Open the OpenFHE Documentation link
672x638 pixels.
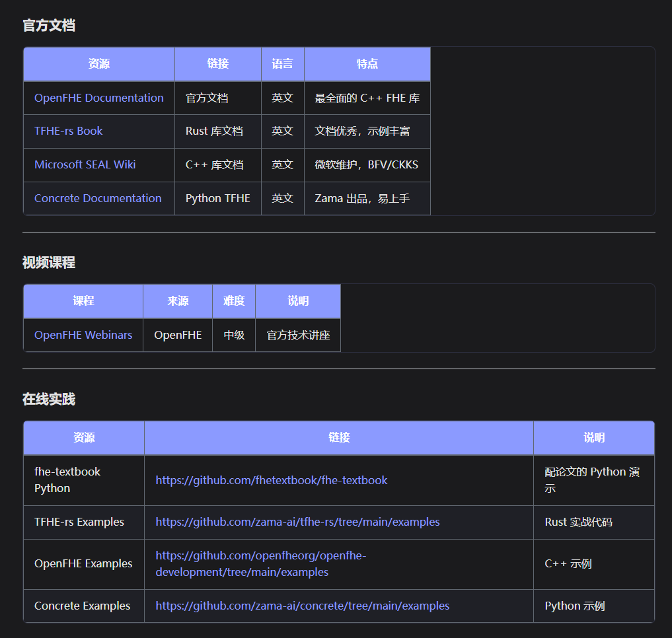click(98, 98)
